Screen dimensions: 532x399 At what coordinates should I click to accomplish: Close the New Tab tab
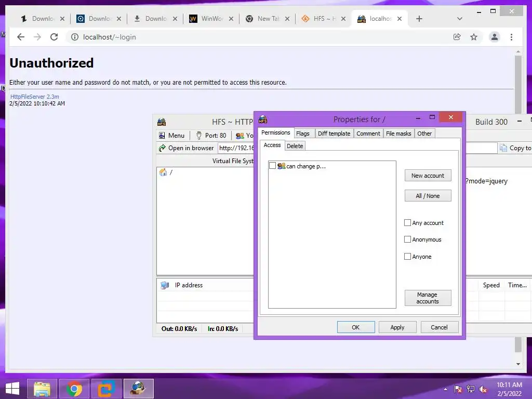point(287,19)
